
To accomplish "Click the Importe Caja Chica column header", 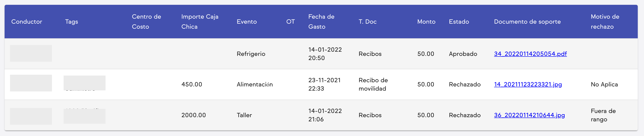I will coord(200,22).
